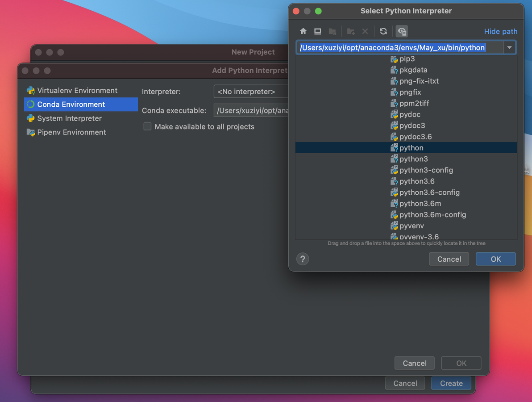Screen dimensions: 532x402
Task: Open help in Select Python Interpreter dialog
Action: (x=303, y=259)
